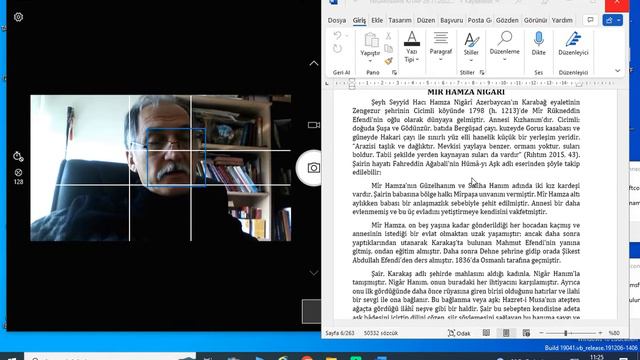The image size is (640, 360).
Task: Open zoom dialog via %80 label
Action: (614, 333)
